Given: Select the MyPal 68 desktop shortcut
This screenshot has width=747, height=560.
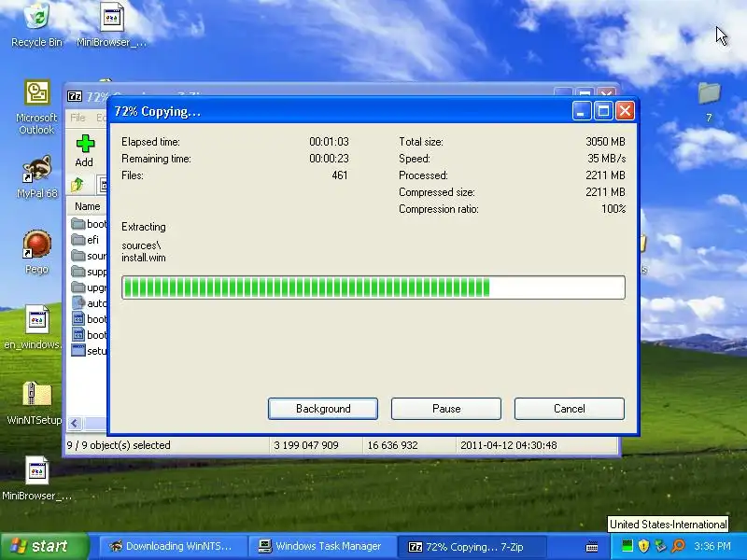Looking at the screenshot, I should pyautogui.click(x=36, y=176).
